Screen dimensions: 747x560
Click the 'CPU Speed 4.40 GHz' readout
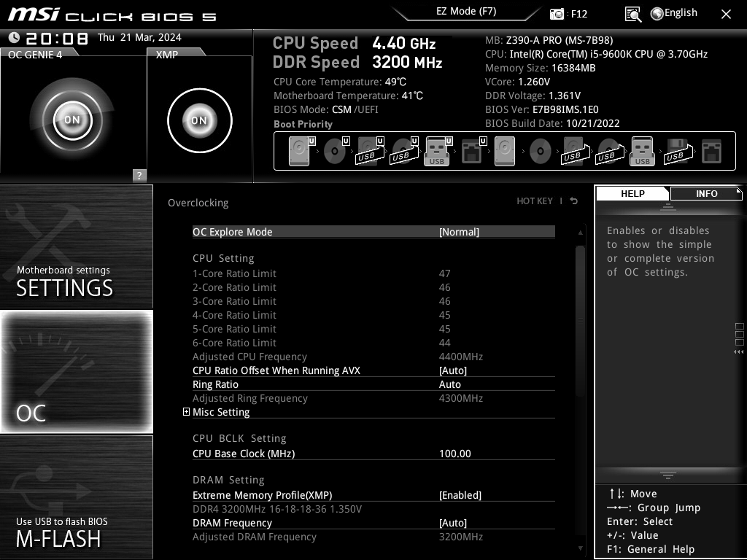(x=354, y=43)
